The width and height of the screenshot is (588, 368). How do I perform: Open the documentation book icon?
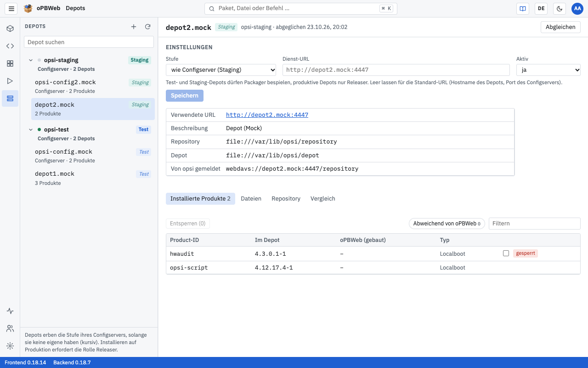click(523, 8)
